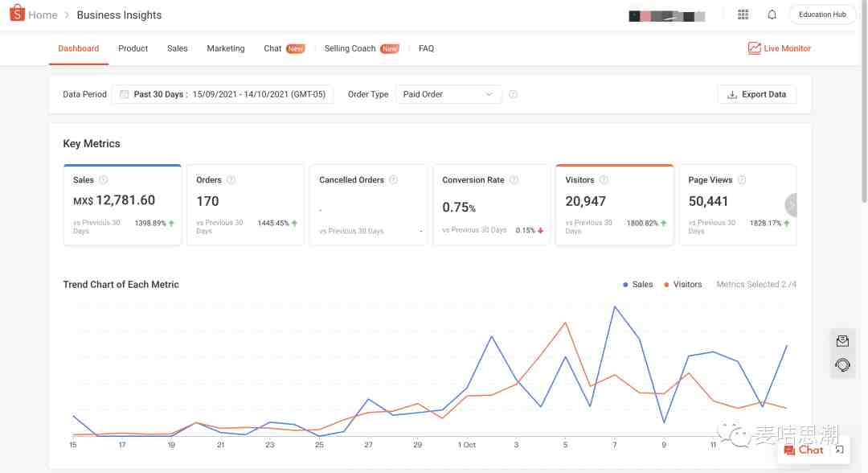Select the Orders metric card
This screenshot has width=868, height=473.
click(x=245, y=204)
